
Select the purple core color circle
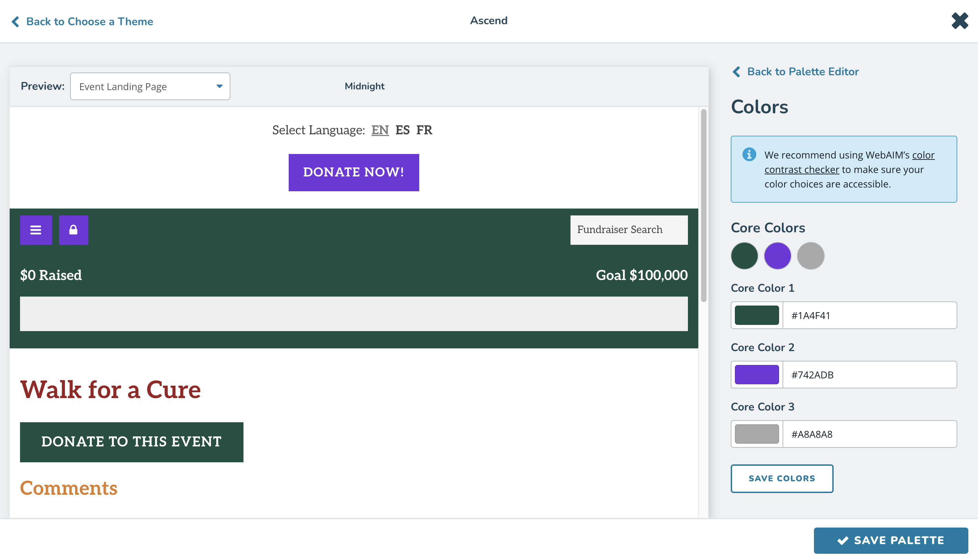[x=777, y=256]
